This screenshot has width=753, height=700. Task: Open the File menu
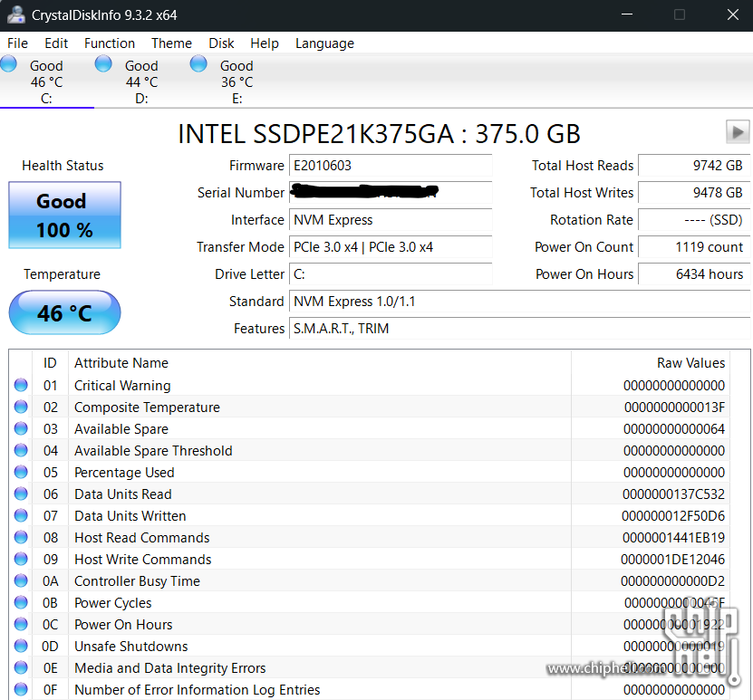pos(18,43)
